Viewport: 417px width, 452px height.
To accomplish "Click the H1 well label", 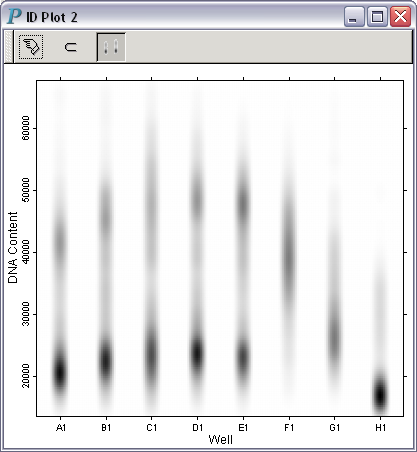I will (x=380, y=427).
